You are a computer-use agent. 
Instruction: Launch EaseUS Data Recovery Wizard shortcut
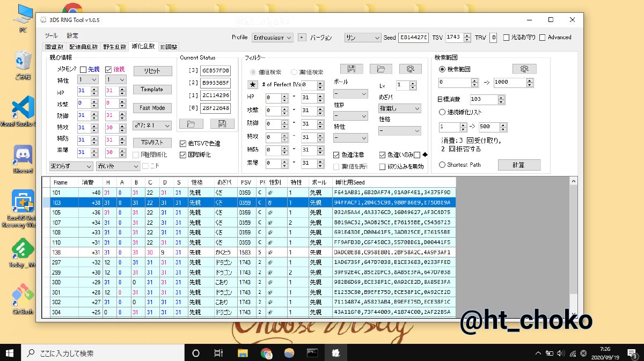(x=23, y=209)
